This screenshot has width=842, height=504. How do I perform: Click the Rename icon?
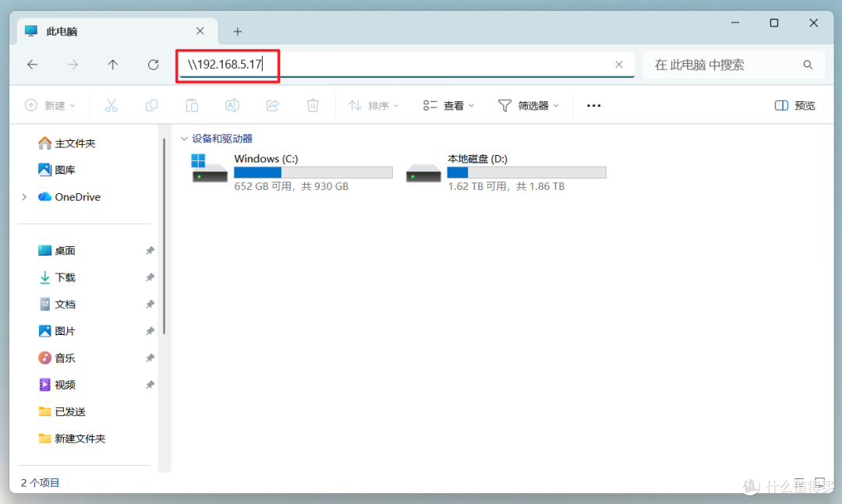point(232,106)
